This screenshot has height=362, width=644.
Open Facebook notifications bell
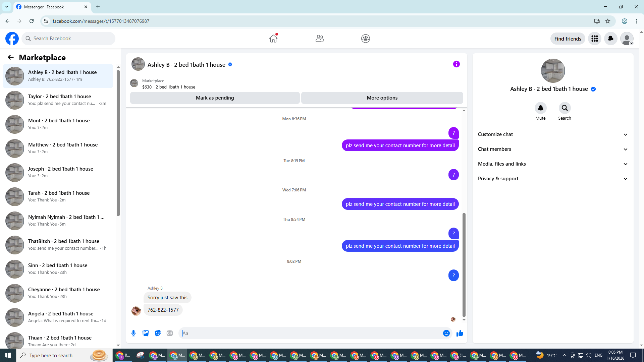tap(610, 39)
